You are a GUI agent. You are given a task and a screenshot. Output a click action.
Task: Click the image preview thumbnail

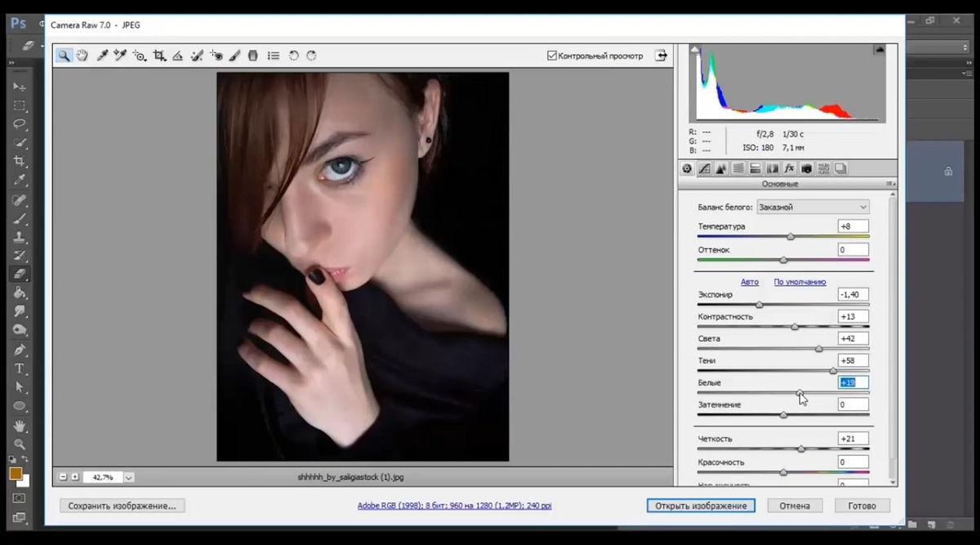tap(363, 266)
